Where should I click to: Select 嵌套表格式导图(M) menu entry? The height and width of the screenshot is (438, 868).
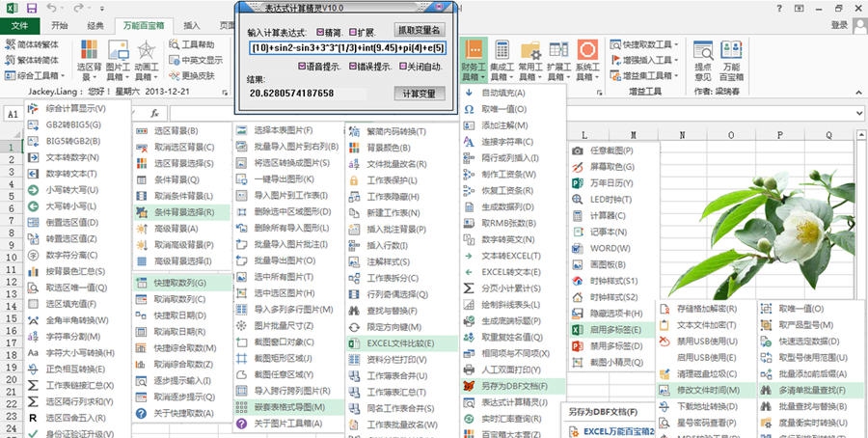[x=288, y=407]
